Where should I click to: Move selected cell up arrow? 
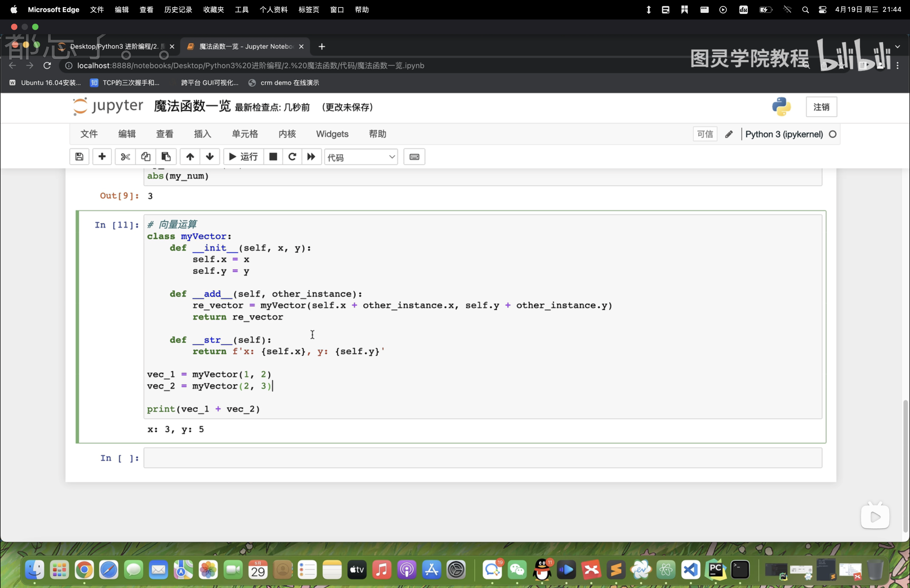[190, 157]
